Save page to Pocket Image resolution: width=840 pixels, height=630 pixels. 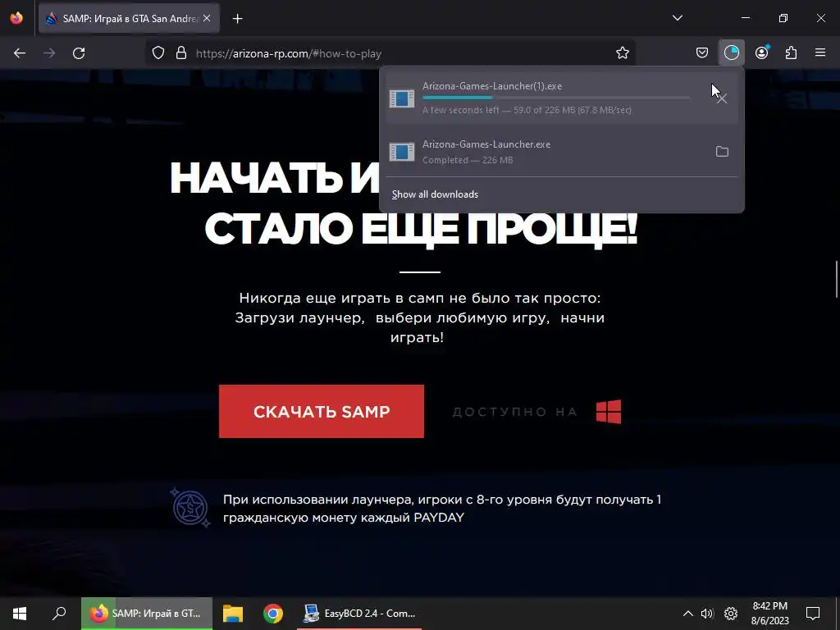[x=702, y=53]
